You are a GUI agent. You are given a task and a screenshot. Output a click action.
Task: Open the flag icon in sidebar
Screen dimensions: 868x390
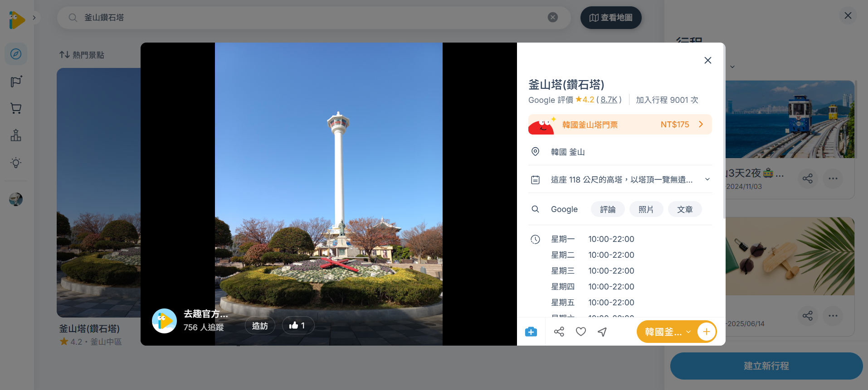[16, 82]
